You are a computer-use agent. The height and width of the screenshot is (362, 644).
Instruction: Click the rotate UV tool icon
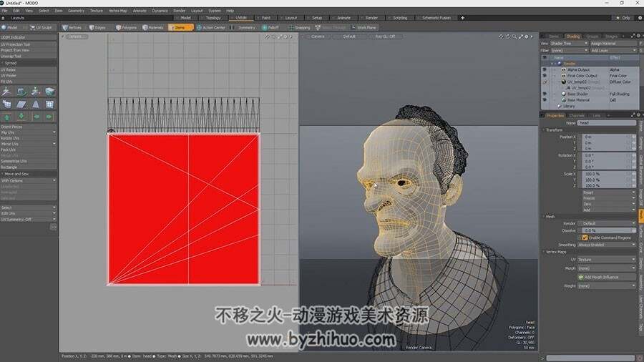click(x=21, y=91)
